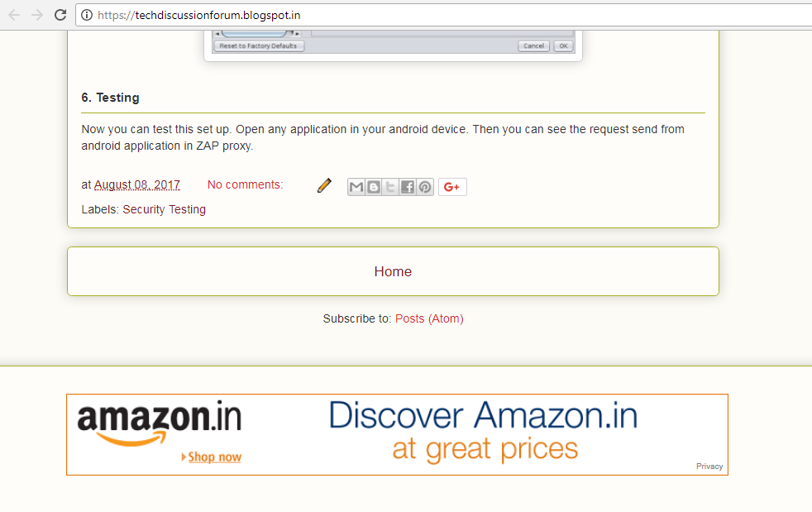The height and width of the screenshot is (512, 812).
Task: Share post to Facebook icon
Action: coord(408,187)
